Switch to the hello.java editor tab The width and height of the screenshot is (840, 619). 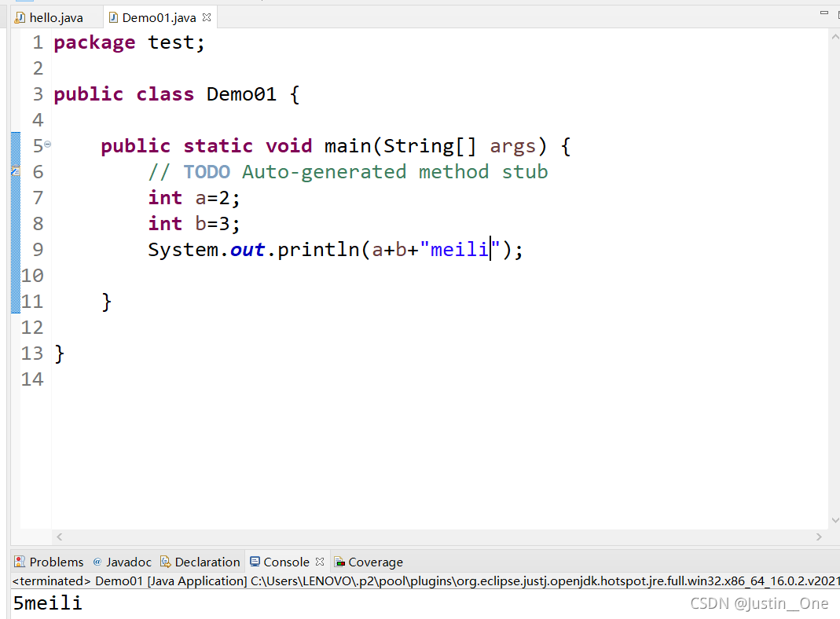[50, 17]
